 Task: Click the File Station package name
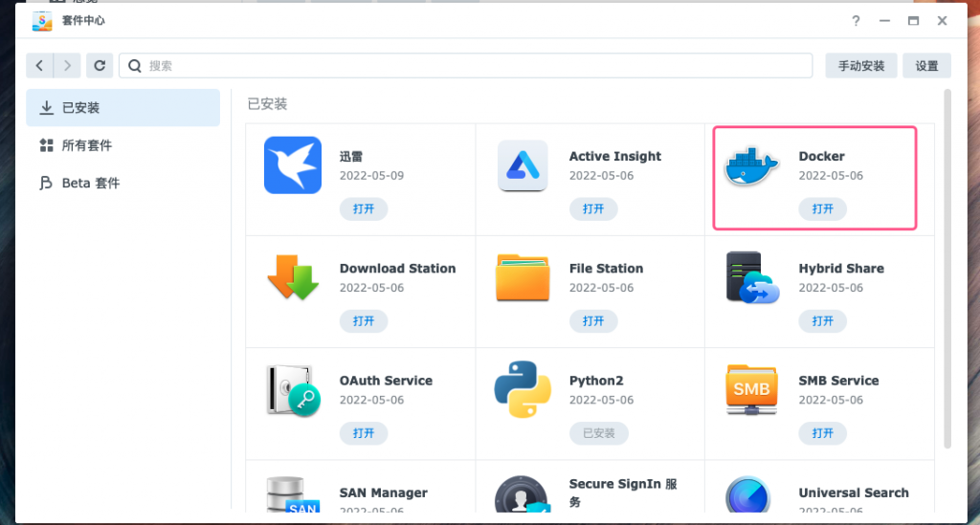click(x=606, y=269)
